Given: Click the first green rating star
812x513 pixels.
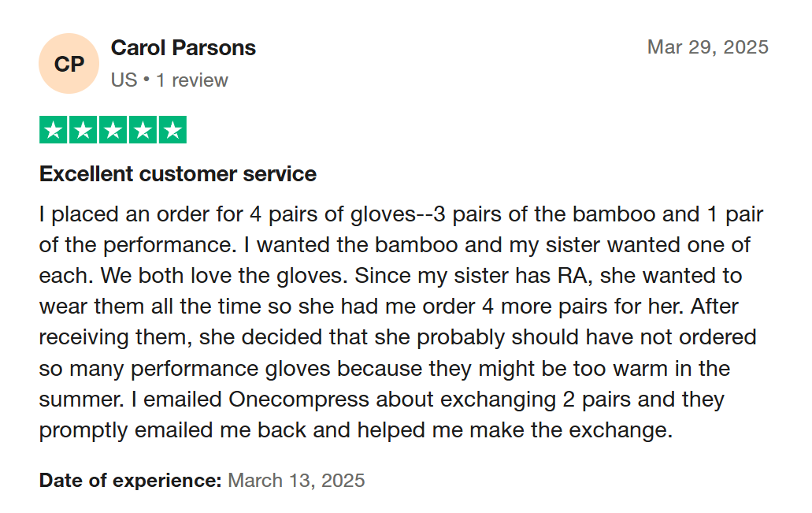Looking at the screenshot, I should (x=54, y=130).
